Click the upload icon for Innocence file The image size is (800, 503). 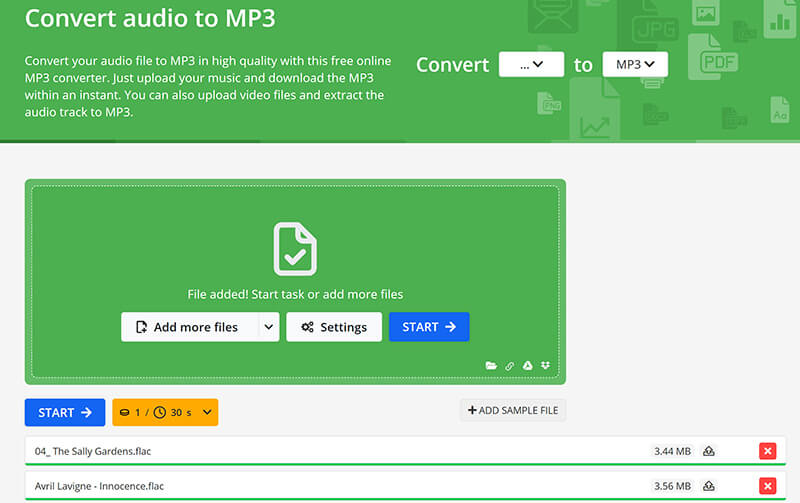(709, 486)
